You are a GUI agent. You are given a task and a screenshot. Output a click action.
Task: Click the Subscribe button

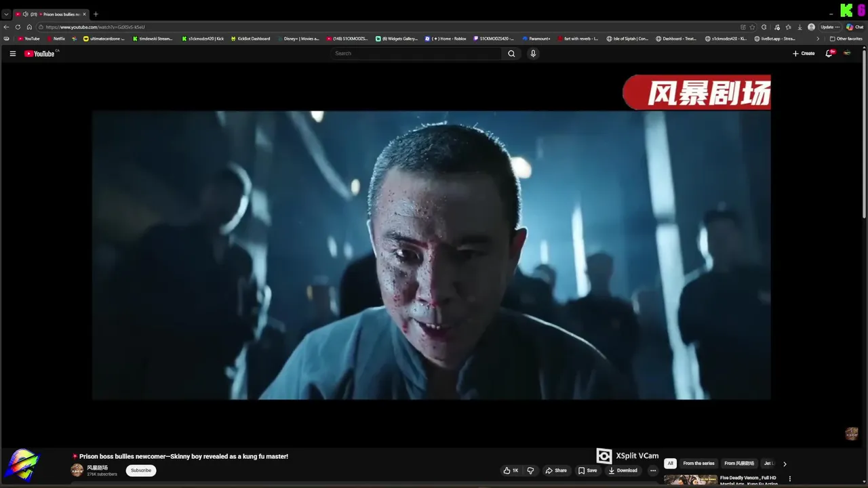click(x=141, y=470)
